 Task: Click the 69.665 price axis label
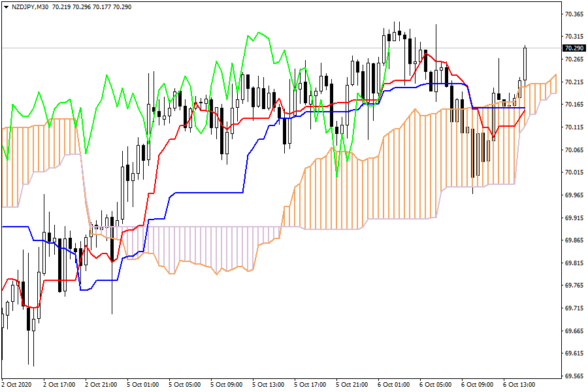[x=574, y=331]
